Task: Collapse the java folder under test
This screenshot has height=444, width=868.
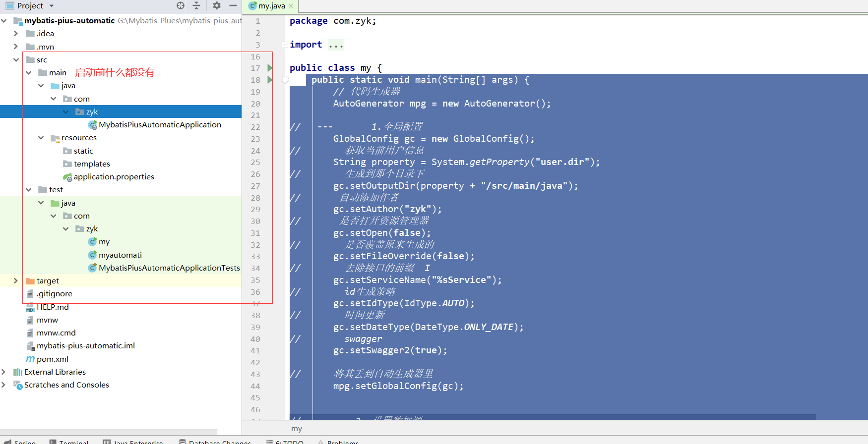Action: point(41,203)
